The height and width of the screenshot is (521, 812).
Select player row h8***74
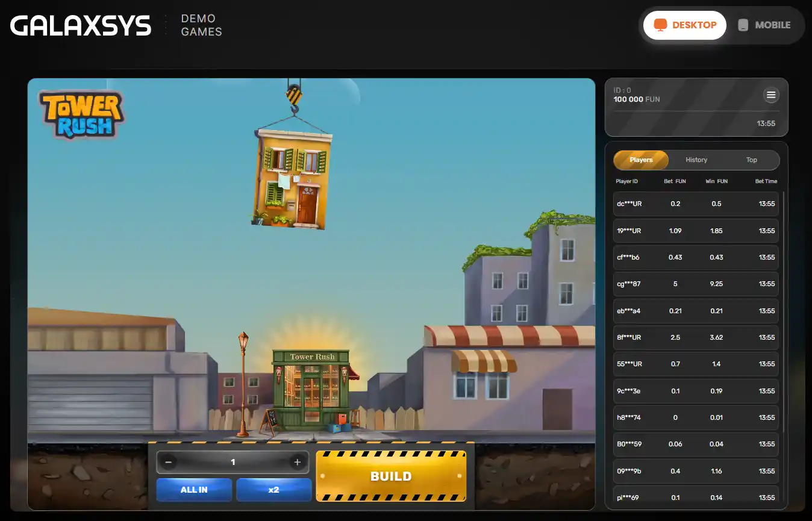[x=696, y=417]
